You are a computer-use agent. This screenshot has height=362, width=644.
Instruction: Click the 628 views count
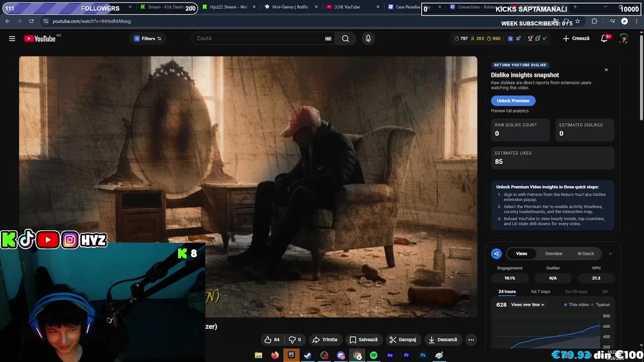pos(501,305)
